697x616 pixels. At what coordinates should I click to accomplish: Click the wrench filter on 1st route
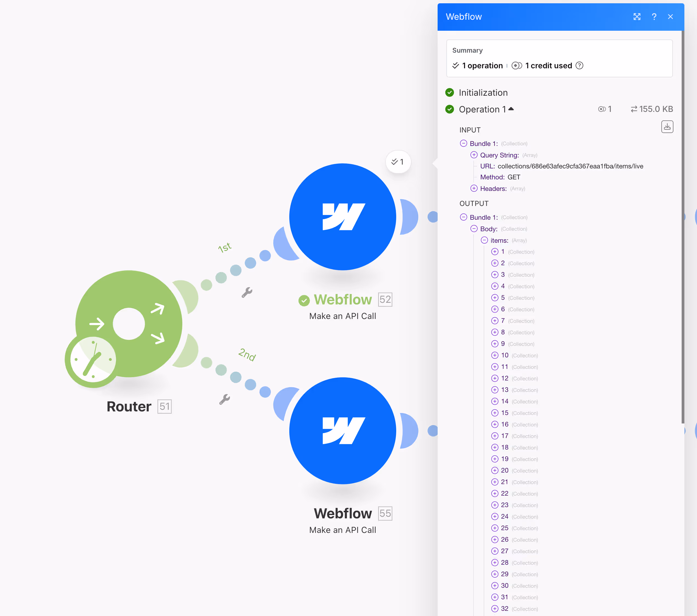pos(247,292)
